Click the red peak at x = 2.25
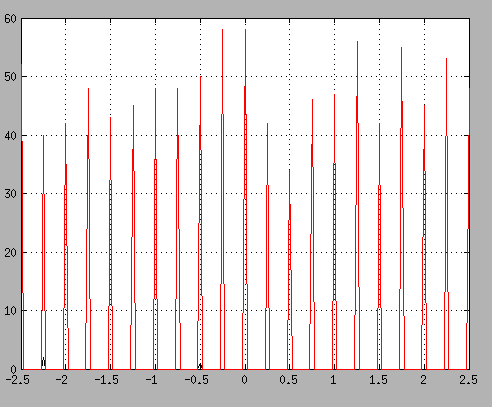The image size is (492, 407). pyautogui.click(x=446, y=214)
